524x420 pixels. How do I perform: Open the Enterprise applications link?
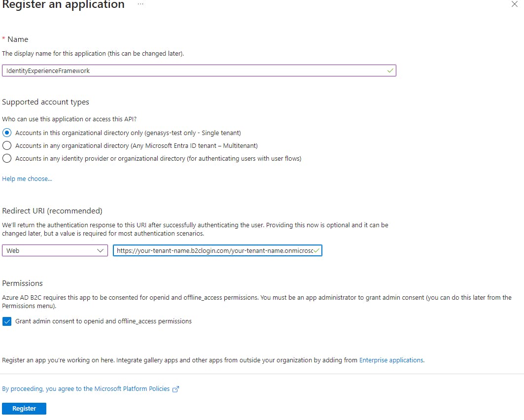(391, 360)
